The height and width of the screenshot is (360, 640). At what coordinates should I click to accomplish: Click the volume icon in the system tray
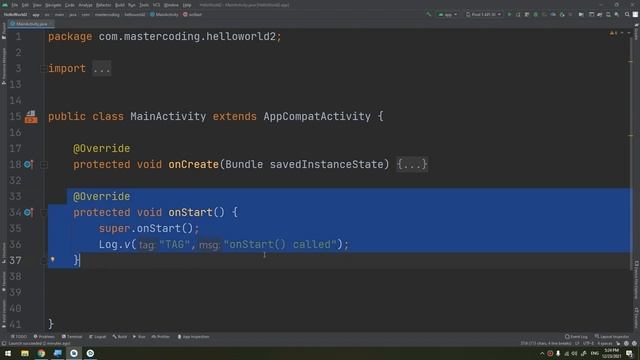[x=574, y=353]
